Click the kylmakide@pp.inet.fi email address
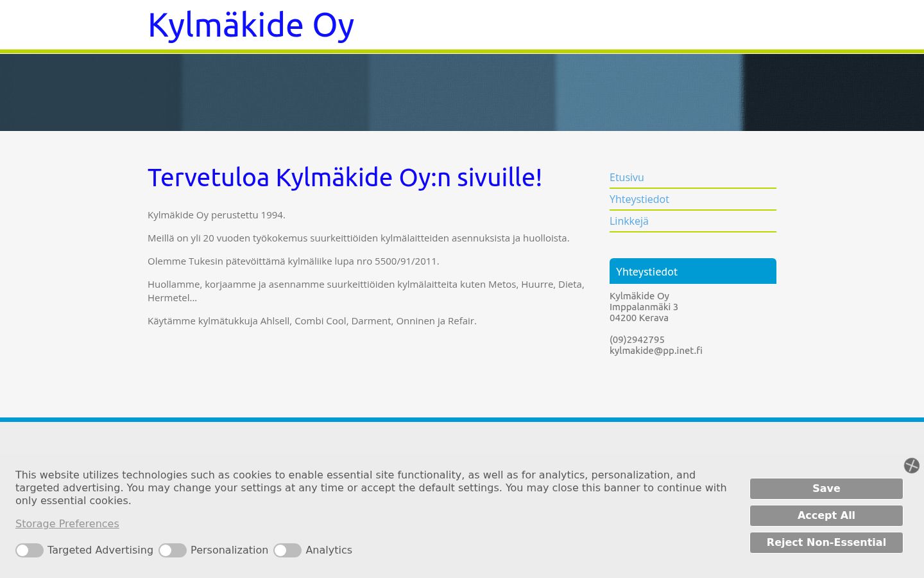This screenshot has height=578, width=924. coord(656,351)
